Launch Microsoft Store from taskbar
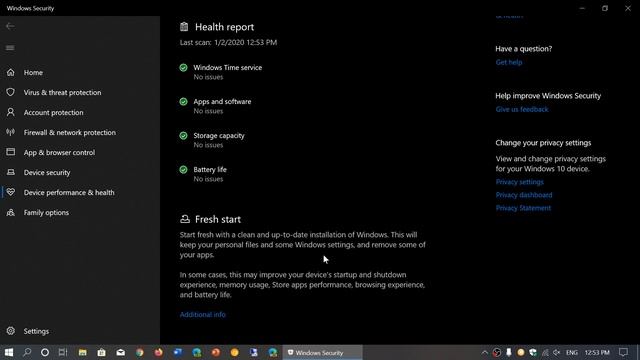Image resolution: width=640 pixels, height=360 pixels. (x=102, y=352)
